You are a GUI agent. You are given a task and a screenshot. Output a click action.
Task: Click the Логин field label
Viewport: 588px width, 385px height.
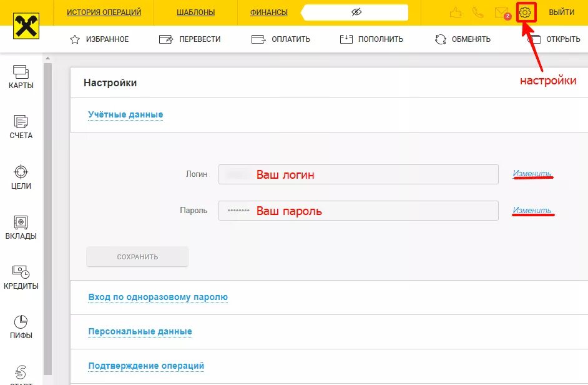pos(197,174)
